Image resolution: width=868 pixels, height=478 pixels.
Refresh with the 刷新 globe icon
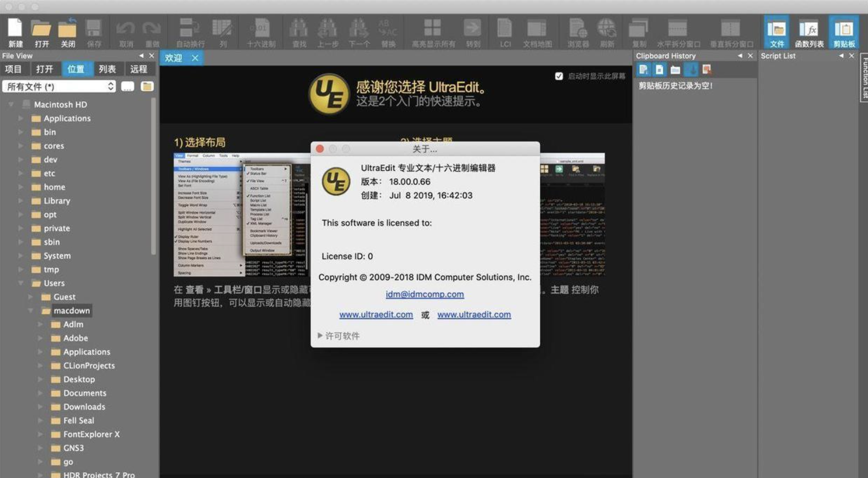coord(607,28)
